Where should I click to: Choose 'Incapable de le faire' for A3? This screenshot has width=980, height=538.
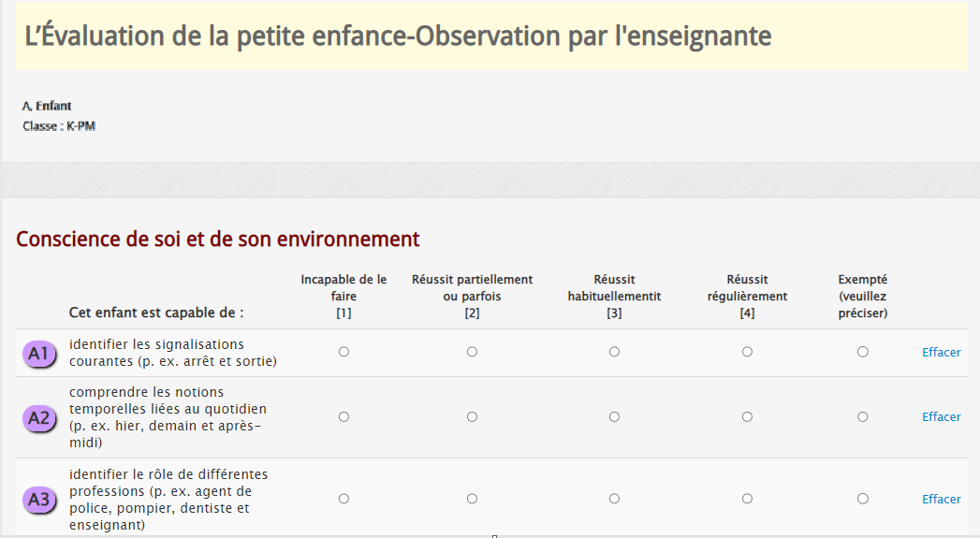(x=344, y=499)
